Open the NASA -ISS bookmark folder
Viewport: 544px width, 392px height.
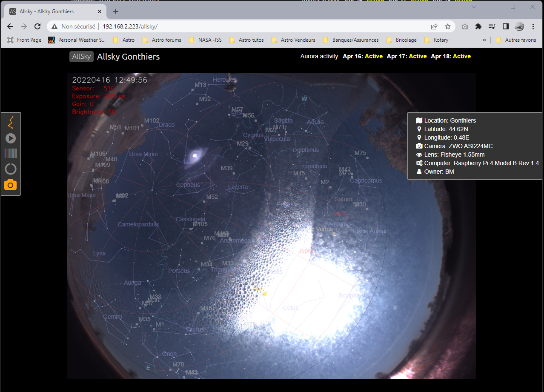point(206,40)
